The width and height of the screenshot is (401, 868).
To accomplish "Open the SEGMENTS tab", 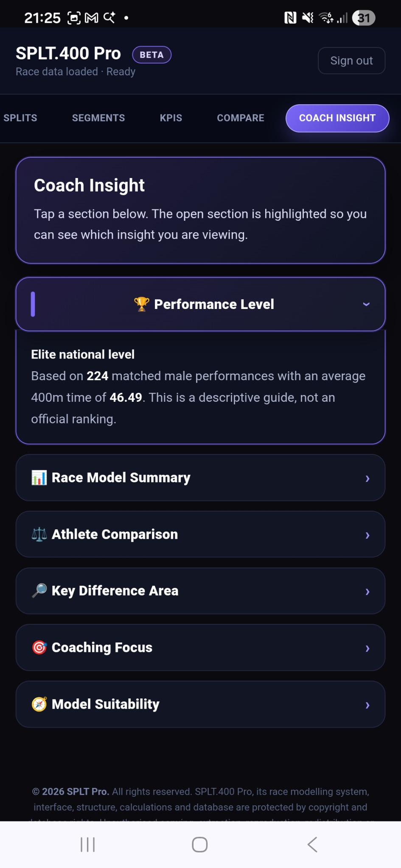I will click(98, 118).
